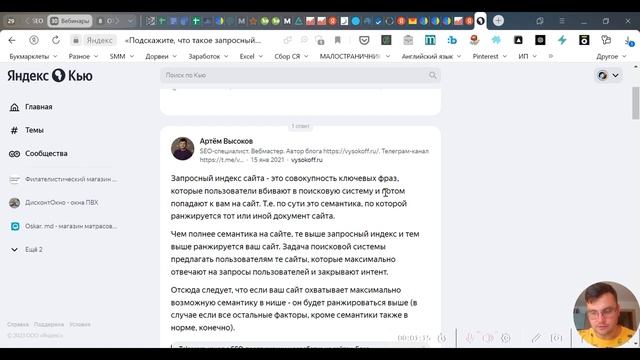Click the page vertical scrollbar thumb
640x360 pixels.
coord(636,103)
